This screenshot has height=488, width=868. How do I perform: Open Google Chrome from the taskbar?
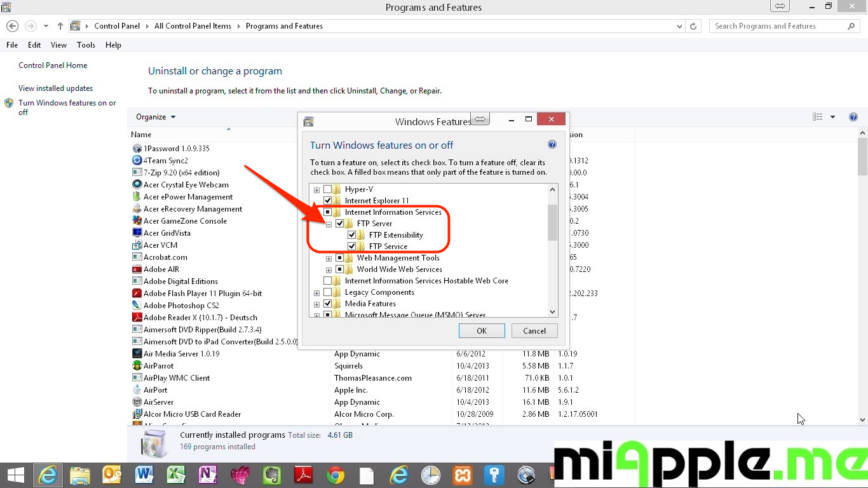click(x=336, y=475)
